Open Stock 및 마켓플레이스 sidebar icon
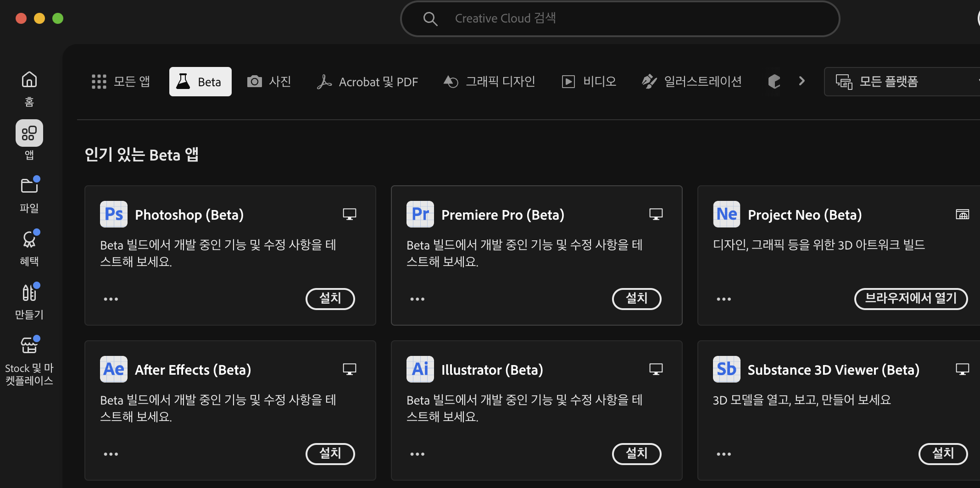 (x=29, y=345)
